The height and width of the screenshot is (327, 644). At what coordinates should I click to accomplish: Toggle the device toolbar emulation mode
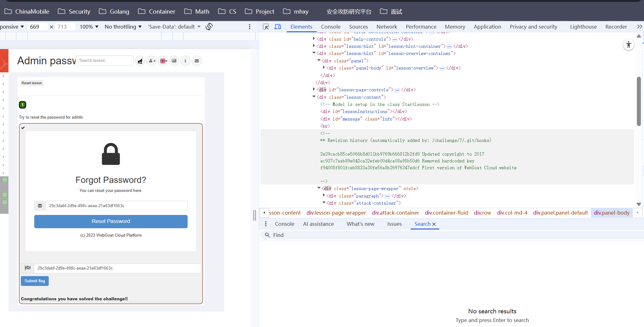(277, 27)
